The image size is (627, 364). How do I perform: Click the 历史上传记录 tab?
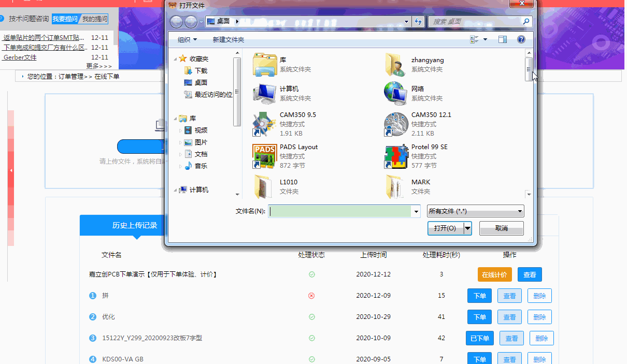(x=135, y=225)
